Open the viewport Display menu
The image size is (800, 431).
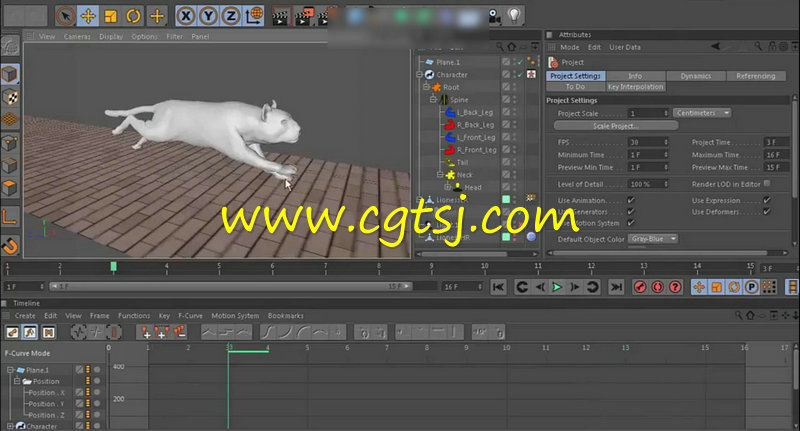coord(111,37)
